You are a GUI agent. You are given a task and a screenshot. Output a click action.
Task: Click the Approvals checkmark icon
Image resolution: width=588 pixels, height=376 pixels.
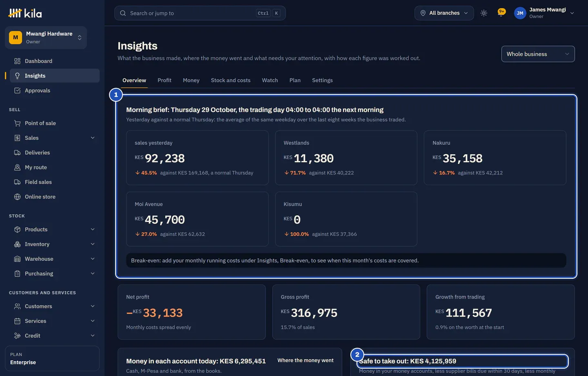coord(17,91)
